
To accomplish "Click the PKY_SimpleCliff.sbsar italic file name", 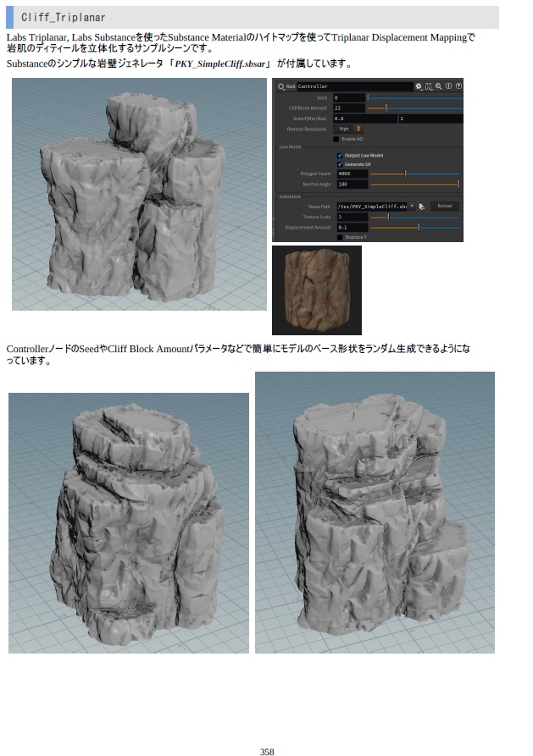I will pyautogui.click(x=220, y=63).
